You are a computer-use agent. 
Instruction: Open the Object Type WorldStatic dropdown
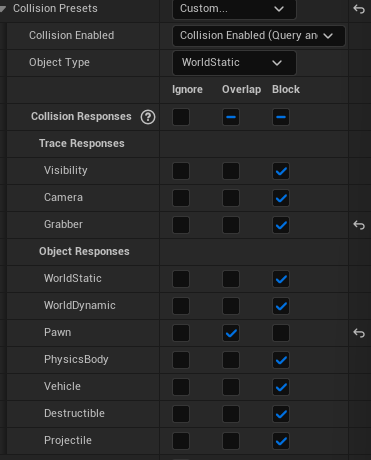coord(234,63)
